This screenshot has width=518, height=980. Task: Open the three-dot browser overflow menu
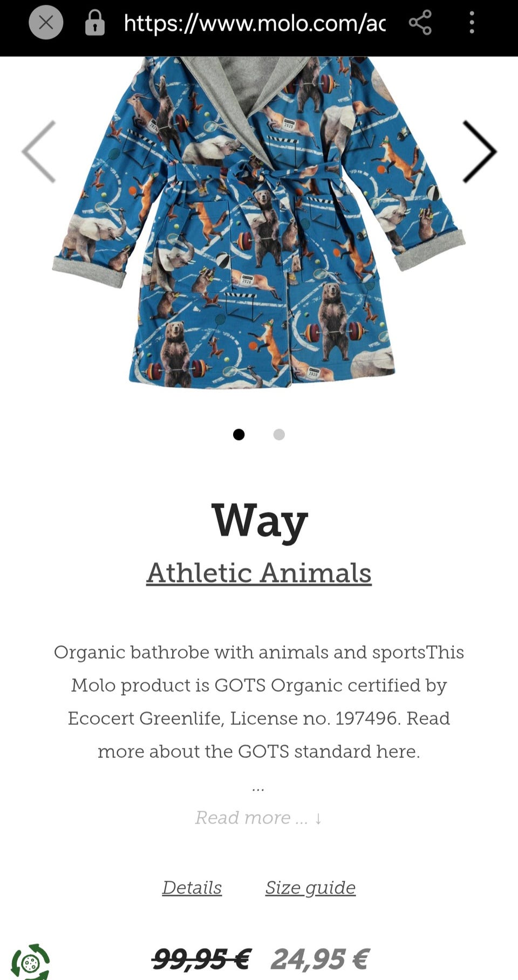pos(472,23)
